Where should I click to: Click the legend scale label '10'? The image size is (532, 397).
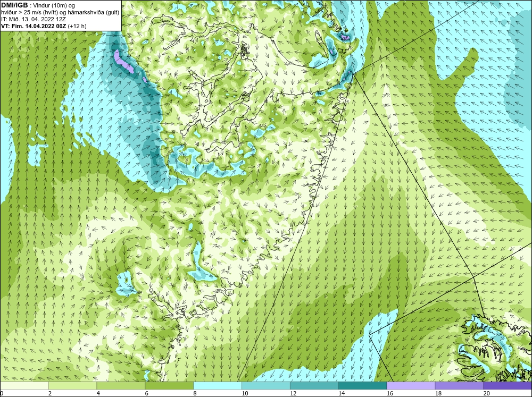click(x=245, y=393)
